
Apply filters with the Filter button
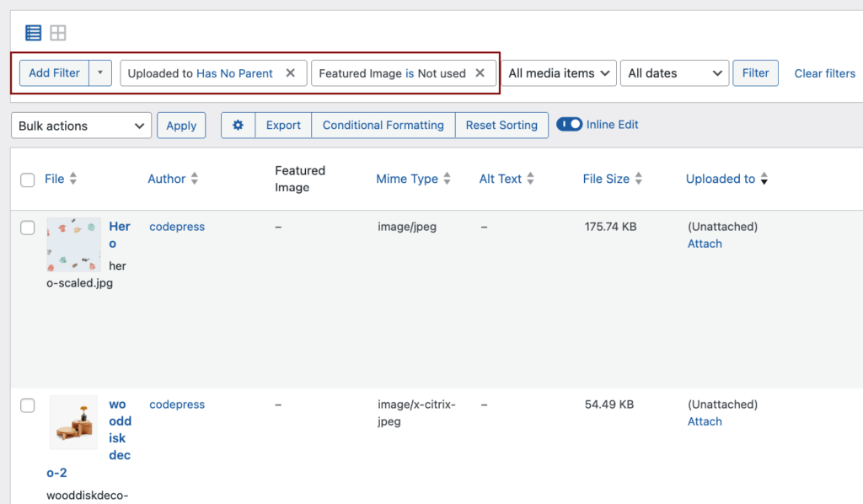[x=755, y=73]
